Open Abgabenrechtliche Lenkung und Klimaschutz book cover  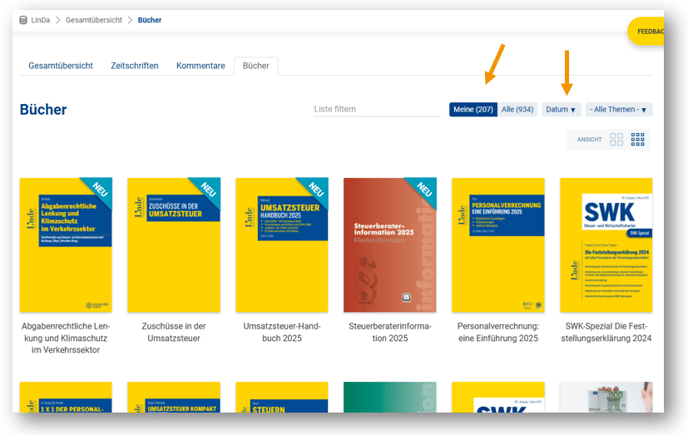[66, 245]
